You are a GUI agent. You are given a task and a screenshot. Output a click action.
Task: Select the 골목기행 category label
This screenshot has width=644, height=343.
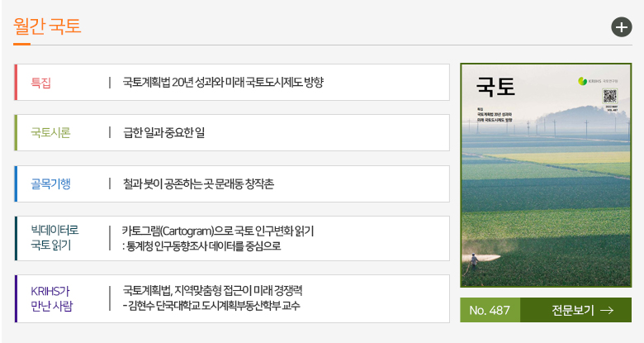coord(50,183)
